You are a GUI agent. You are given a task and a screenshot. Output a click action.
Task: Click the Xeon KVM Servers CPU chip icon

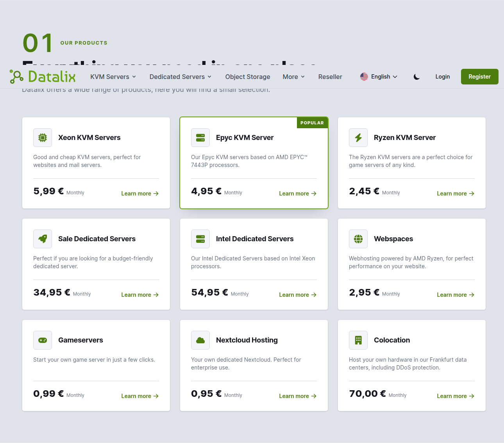point(43,138)
